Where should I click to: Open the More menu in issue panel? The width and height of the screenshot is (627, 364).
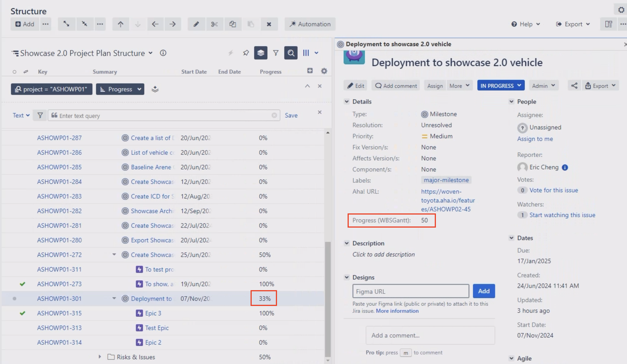point(459,86)
